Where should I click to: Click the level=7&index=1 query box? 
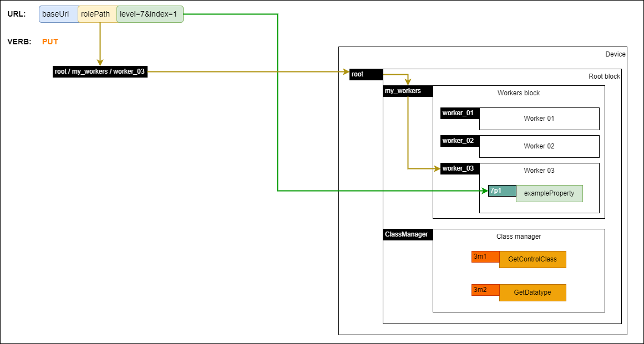pyautogui.click(x=149, y=14)
